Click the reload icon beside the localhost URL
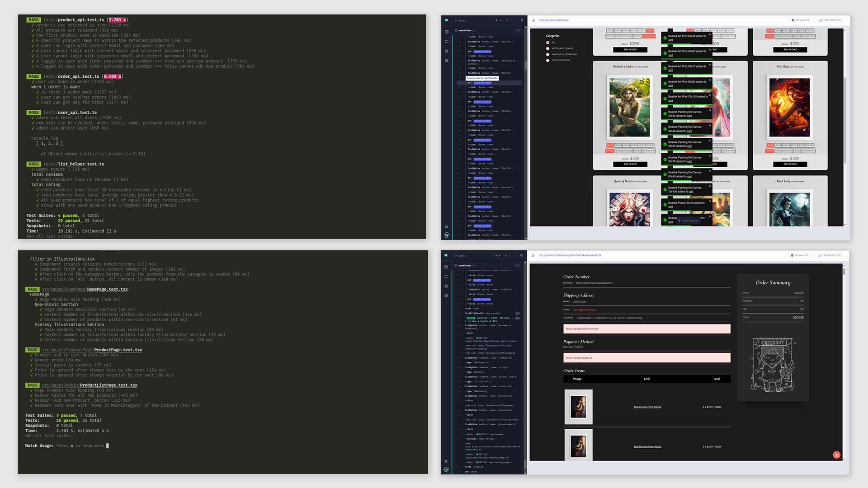Viewport: 868px width, 488px height. click(x=534, y=20)
